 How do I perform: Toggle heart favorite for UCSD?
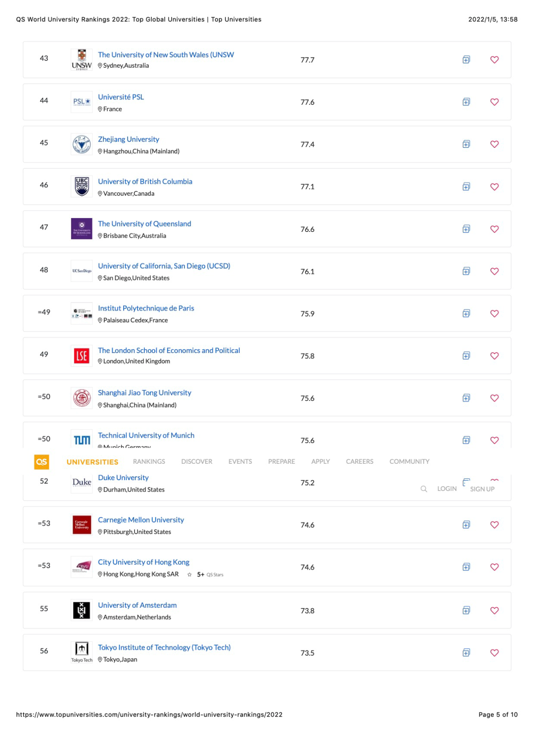click(x=494, y=271)
